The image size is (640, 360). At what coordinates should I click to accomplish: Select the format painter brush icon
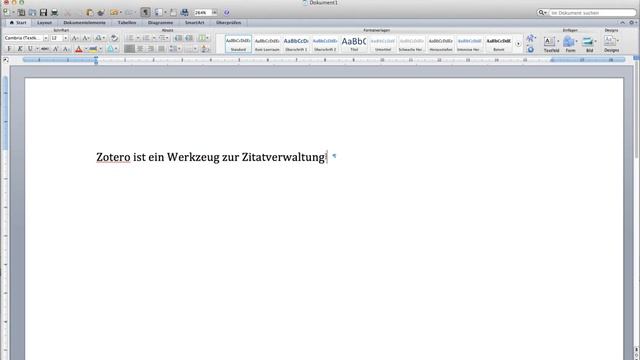pos(101,13)
